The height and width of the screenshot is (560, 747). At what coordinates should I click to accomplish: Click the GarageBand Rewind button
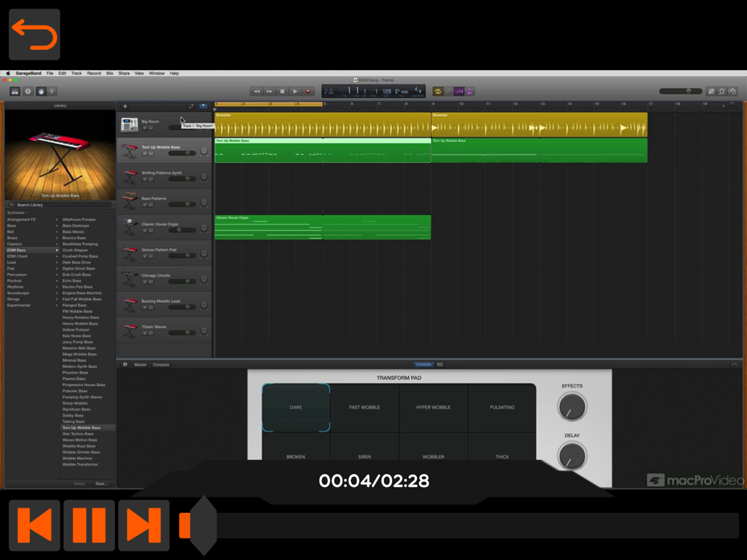[256, 91]
